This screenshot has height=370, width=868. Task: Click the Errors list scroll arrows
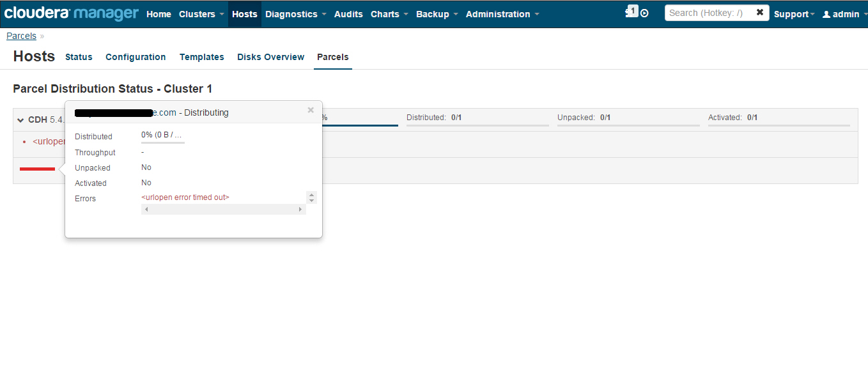coord(311,197)
